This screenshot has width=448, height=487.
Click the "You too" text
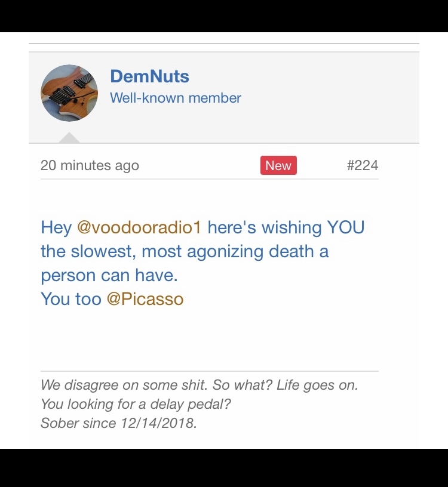click(71, 299)
